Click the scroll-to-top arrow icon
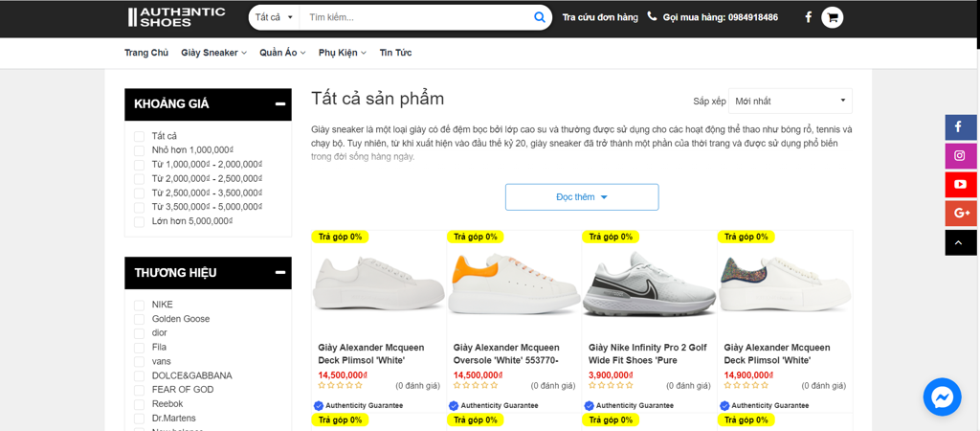This screenshot has height=431, width=980. [x=960, y=242]
